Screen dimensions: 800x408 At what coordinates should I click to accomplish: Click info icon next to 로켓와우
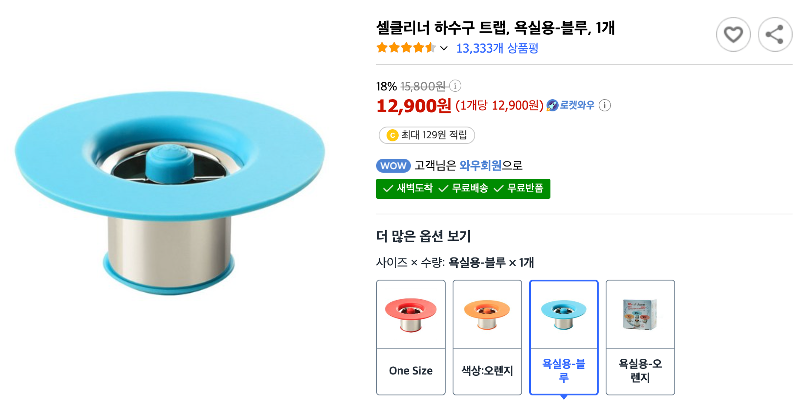[x=605, y=105]
